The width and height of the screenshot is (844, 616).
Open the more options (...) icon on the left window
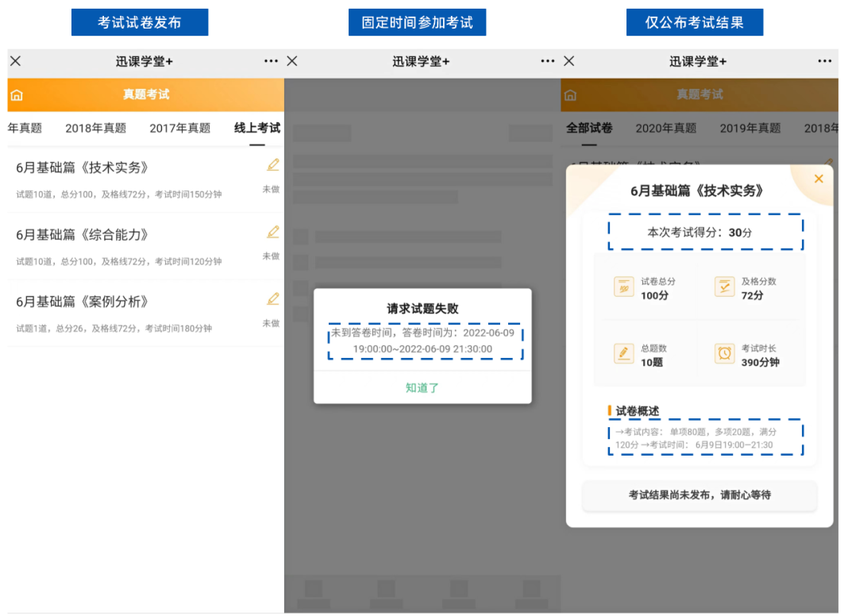(271, 60)
